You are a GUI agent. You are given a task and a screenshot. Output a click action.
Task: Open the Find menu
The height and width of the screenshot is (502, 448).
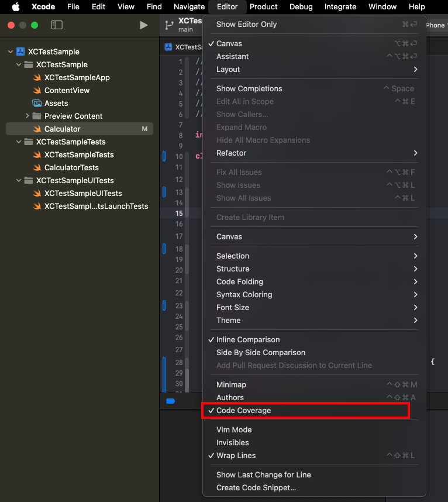coord(154,6)
